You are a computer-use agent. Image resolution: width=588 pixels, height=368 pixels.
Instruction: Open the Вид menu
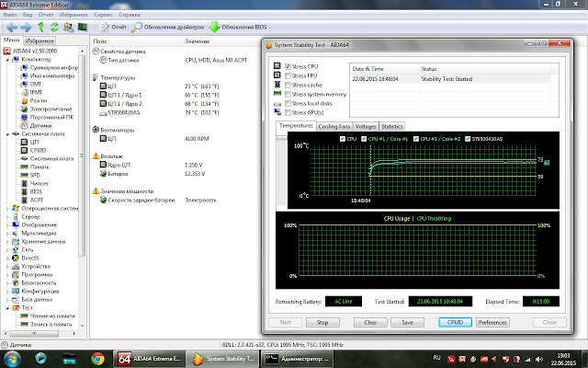coord(28,15)
